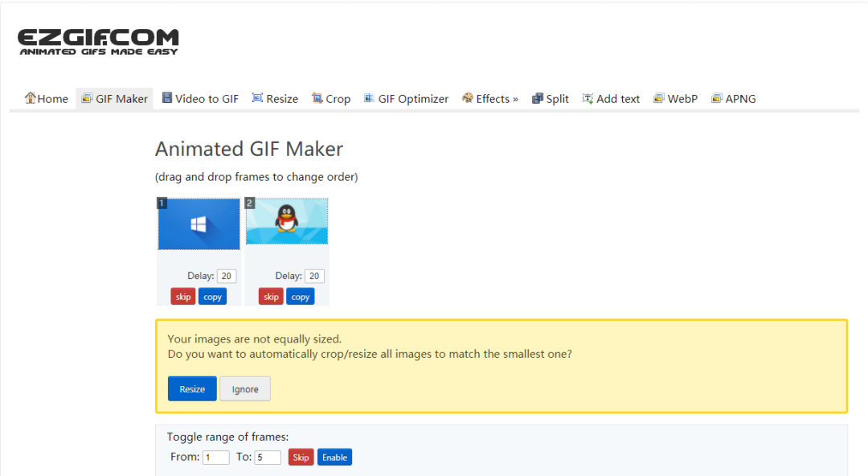Copy frame 2 with blue copy button

pos(301,297)
